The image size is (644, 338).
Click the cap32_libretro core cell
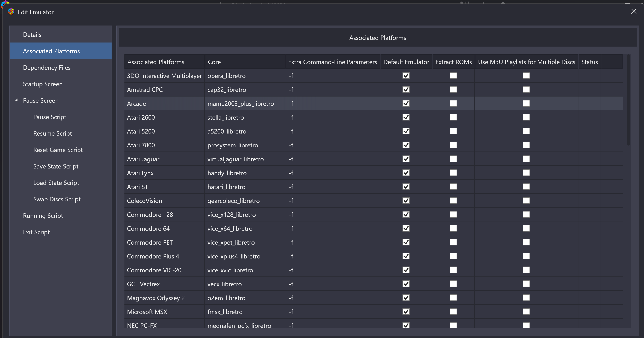245,90
